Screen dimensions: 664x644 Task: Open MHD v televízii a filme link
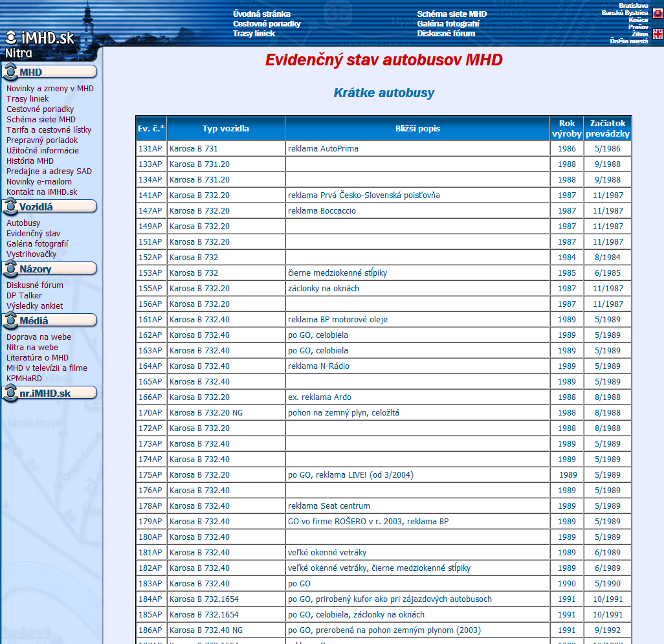47,368
